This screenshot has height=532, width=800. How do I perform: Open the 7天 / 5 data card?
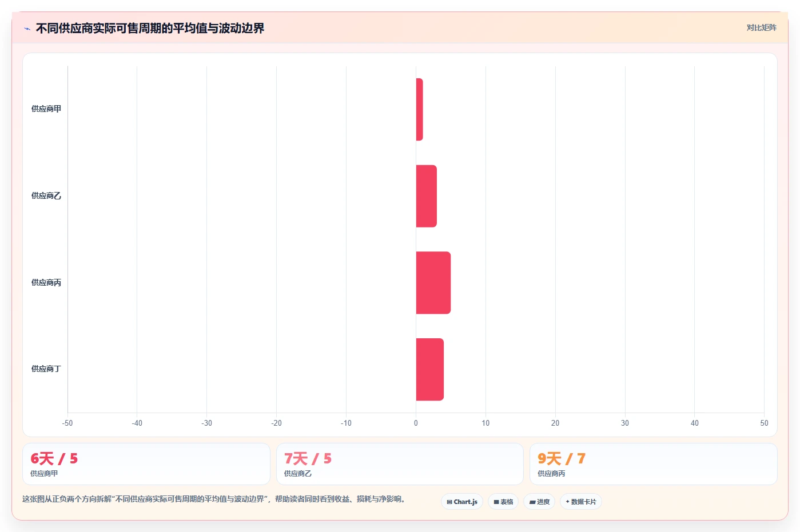400,464
